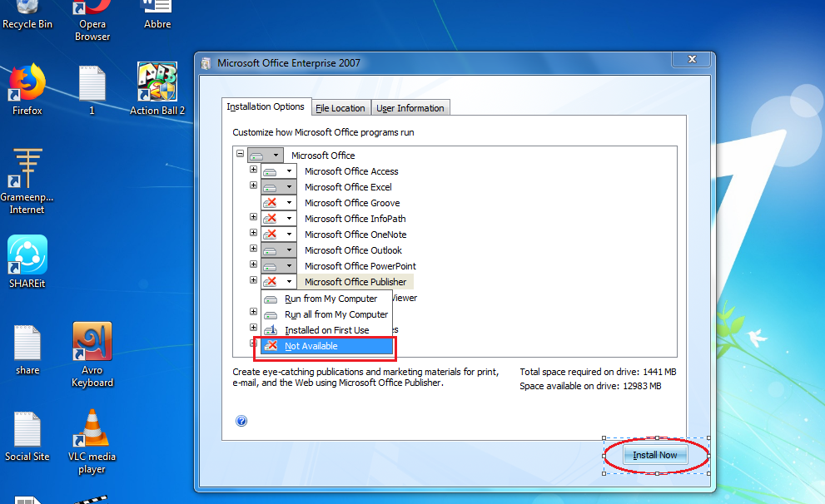825x504 pixels.
Task: Click the blue help question mark icon
Action: point(241,421)
